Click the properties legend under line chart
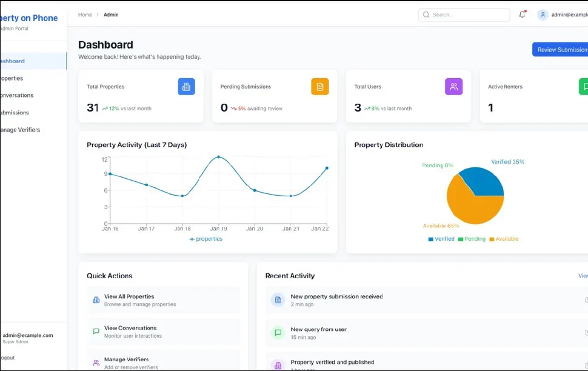Image resolution: width=588 pixels, height=371 pixels. (206, 239)
